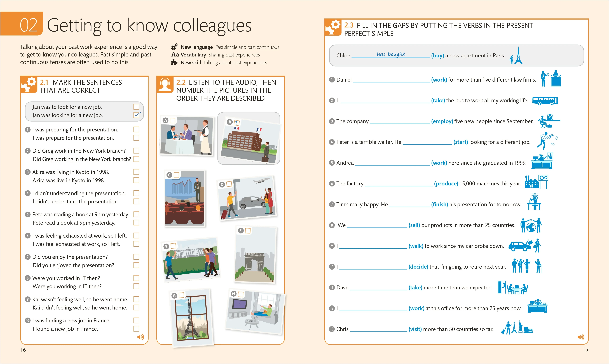Click the gear puzzle icon beside exercise 2.3
This screenshot has width=609, height=364.
click(x=333, y=27)
